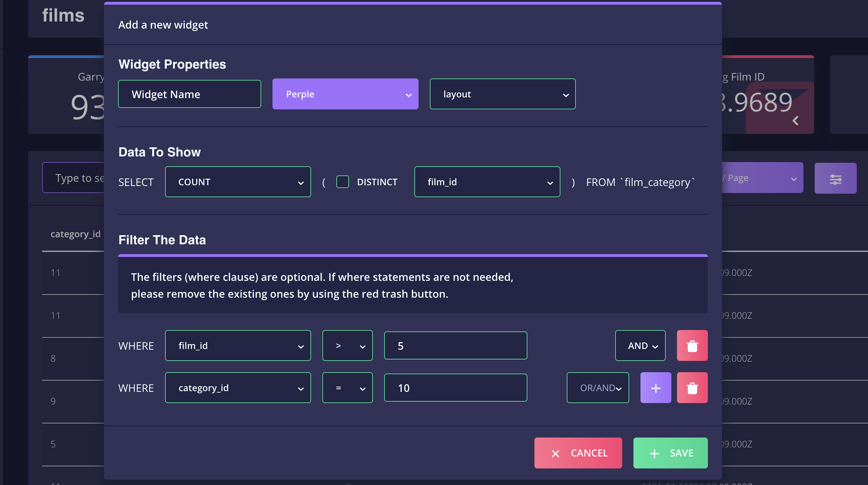
Task: Click the left chevron on the Film ID card
Action: pos(795,121)
